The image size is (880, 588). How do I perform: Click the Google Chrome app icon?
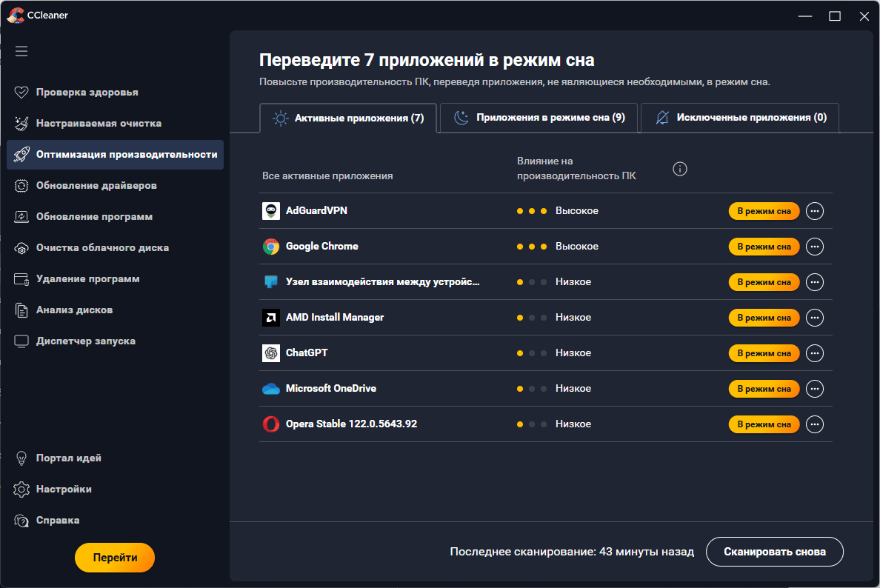[271, 247]
